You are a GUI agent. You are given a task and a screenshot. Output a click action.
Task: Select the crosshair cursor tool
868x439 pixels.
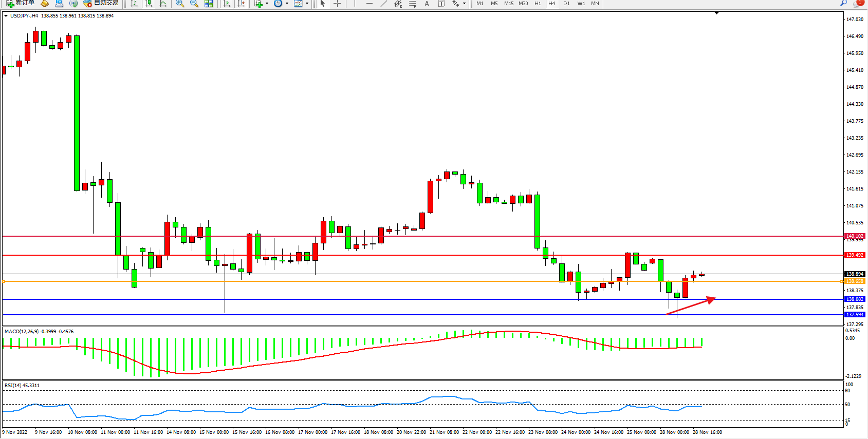(x=337, y=4)
